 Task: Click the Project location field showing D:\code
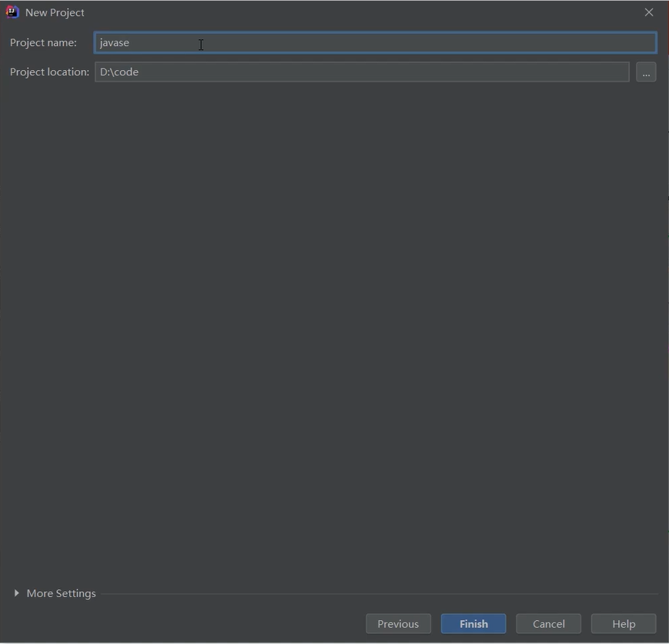(x=362, y=72)
